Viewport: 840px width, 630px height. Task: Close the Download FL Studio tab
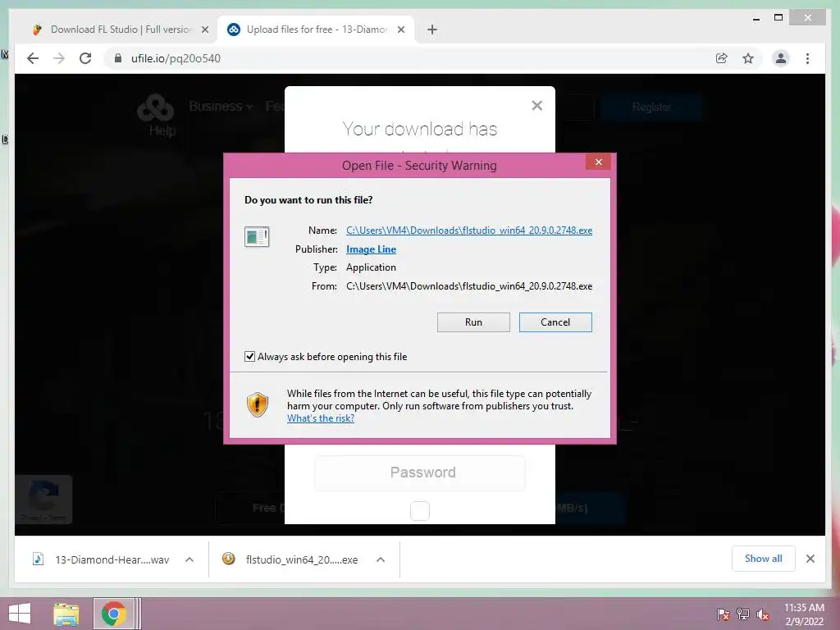pyautogui.click(x=204, y=30)
